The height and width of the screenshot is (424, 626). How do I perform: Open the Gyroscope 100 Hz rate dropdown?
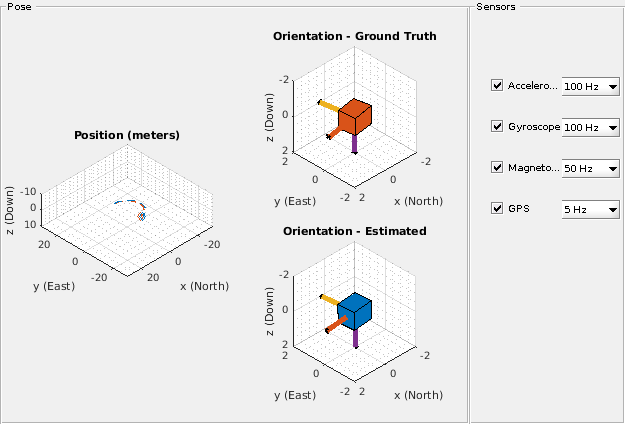pos(591,128)
